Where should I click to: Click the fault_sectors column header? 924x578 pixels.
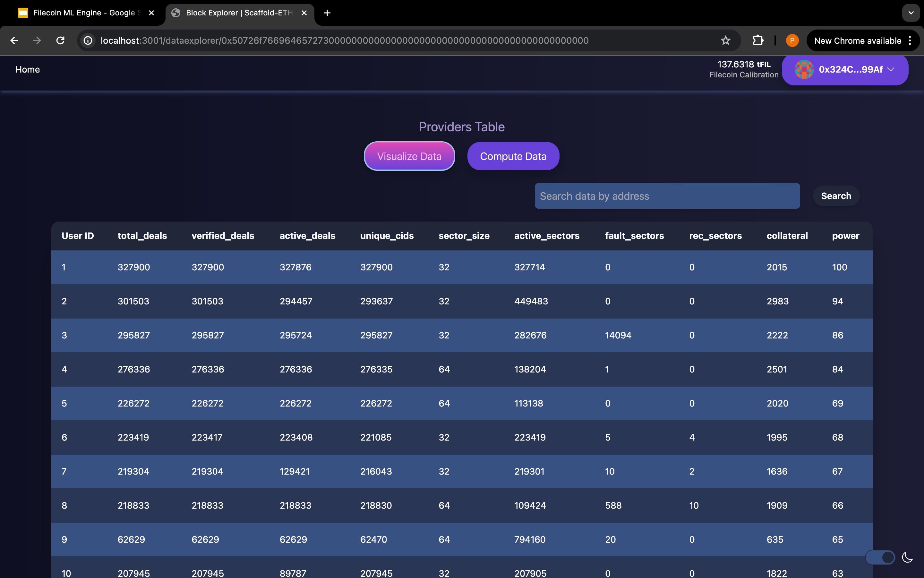pyautogui.click(x=635, y=236)
